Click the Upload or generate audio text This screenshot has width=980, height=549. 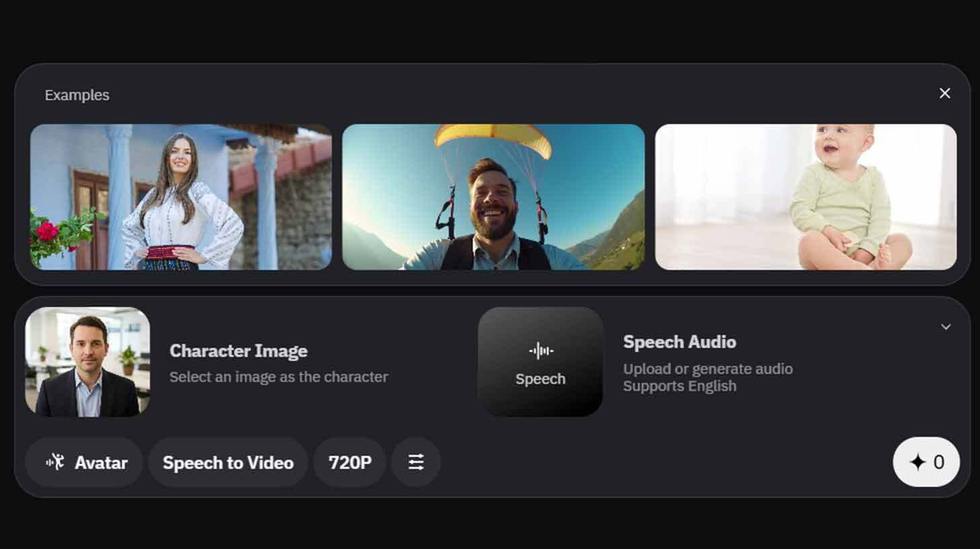[x=708, y=369]
